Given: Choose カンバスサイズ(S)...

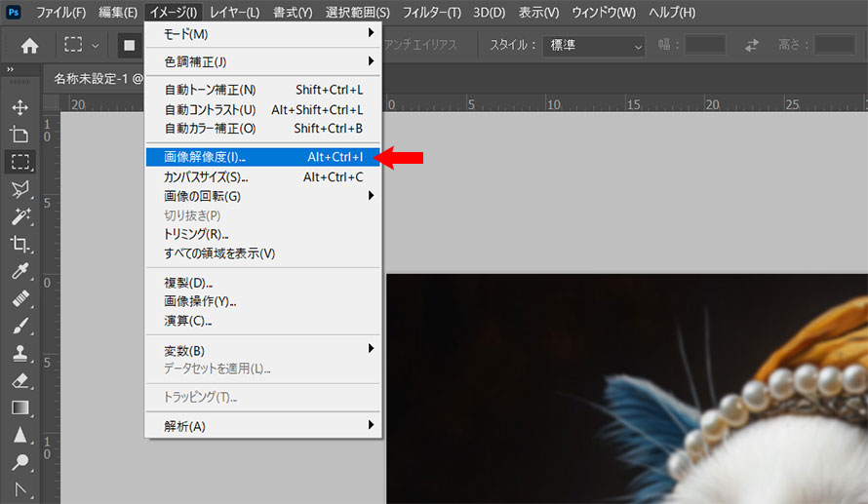Looking at the screenshot, I should pos(263,177).
